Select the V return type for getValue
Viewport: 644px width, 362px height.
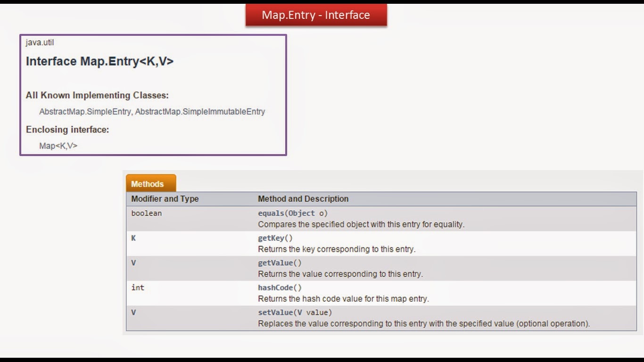[132, 263]
